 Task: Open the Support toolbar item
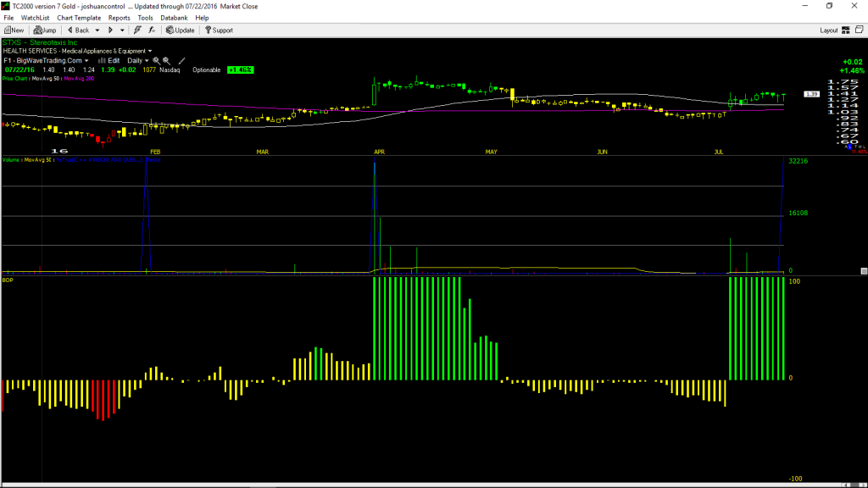(220, 30)
